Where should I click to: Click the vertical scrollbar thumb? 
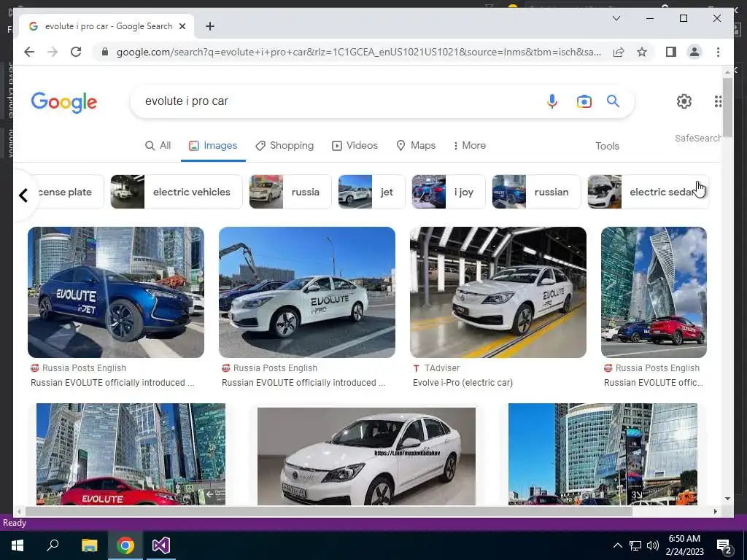[727, 107]
